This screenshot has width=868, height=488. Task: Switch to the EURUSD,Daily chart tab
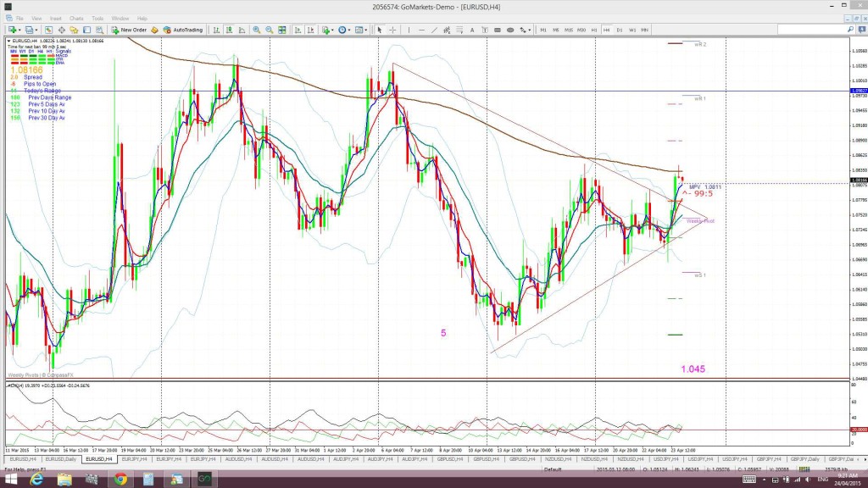61,459
